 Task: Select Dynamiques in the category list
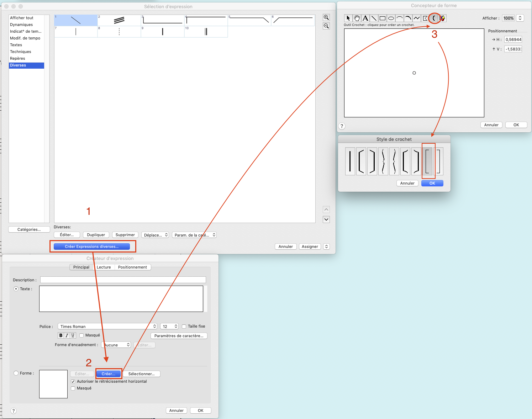21,25
